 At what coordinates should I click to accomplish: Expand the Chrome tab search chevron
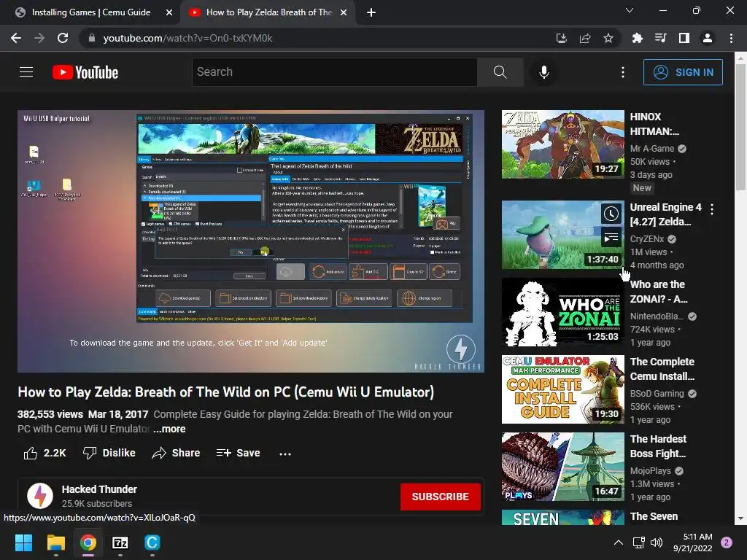coord(630,10)
